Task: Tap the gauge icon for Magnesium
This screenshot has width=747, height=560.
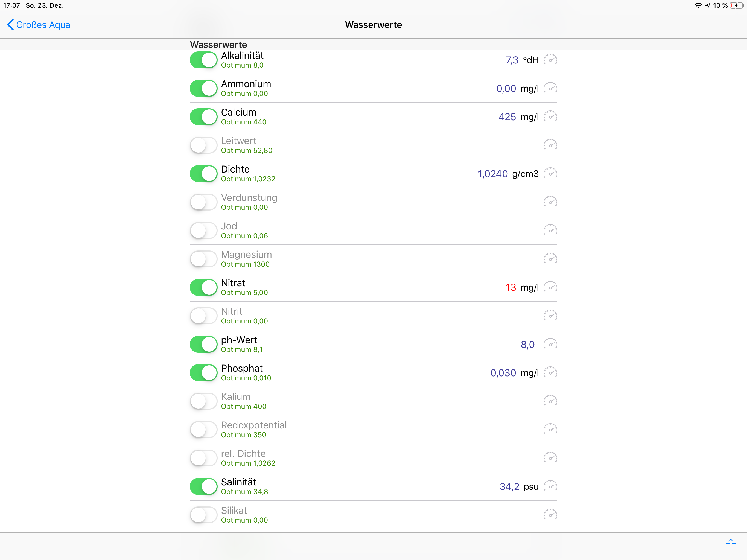Action: [550, 259]
